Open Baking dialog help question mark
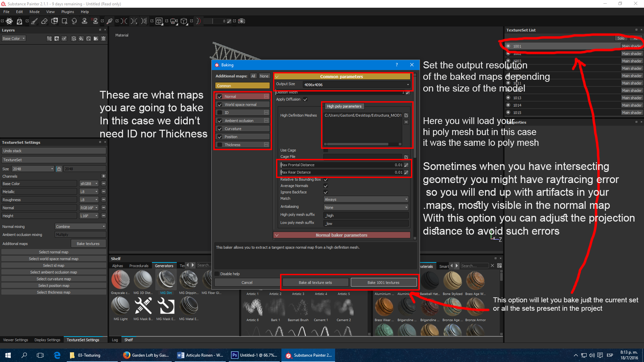This screenshot has width=644, height=362. 397,65
